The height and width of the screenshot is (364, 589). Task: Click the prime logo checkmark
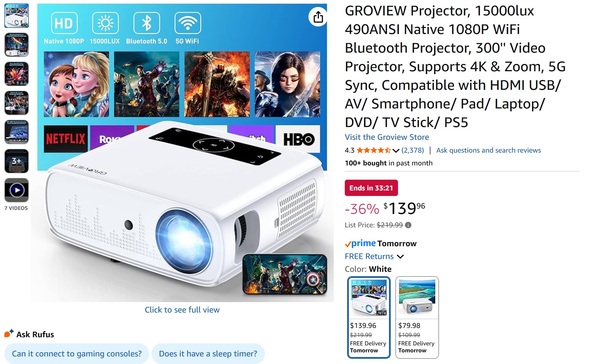click(348, 245)
